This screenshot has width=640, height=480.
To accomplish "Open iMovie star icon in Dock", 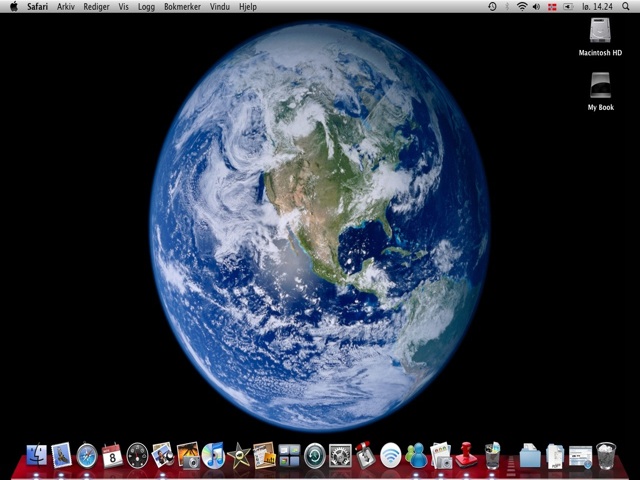I will pos(238,456).
